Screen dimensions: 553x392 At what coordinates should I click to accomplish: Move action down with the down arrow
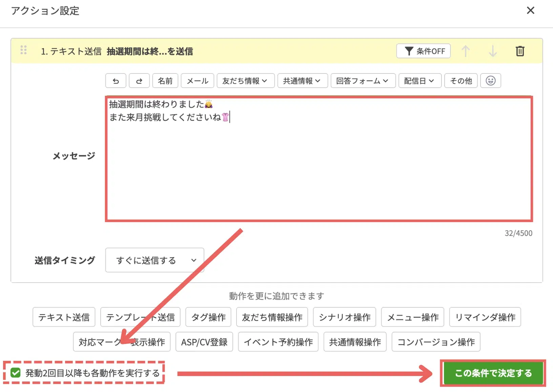point(493,51)
